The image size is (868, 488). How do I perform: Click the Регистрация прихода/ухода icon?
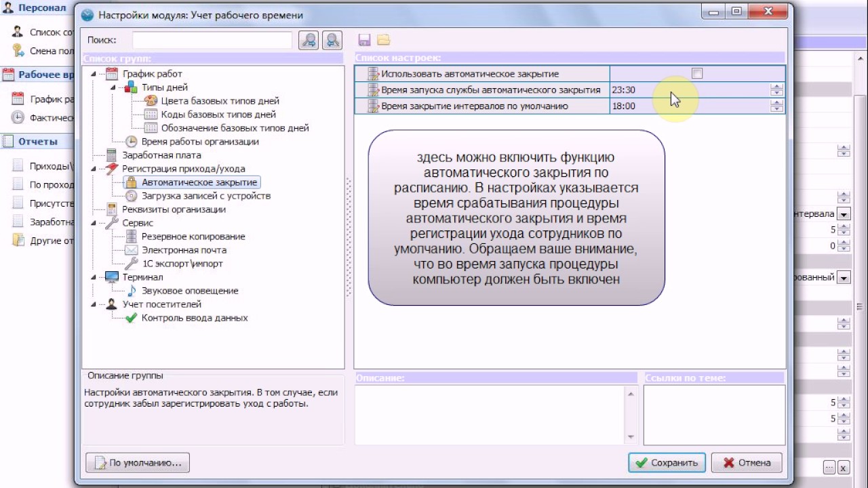[112, 169]
